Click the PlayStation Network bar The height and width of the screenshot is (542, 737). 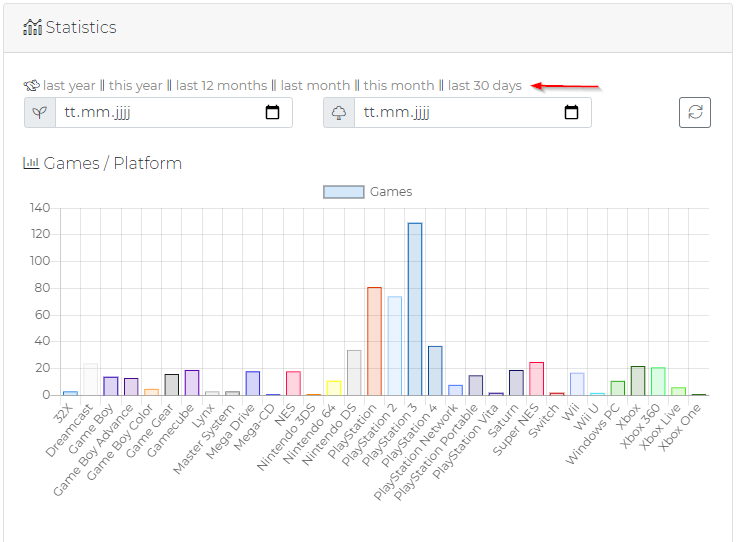point(455,390)
